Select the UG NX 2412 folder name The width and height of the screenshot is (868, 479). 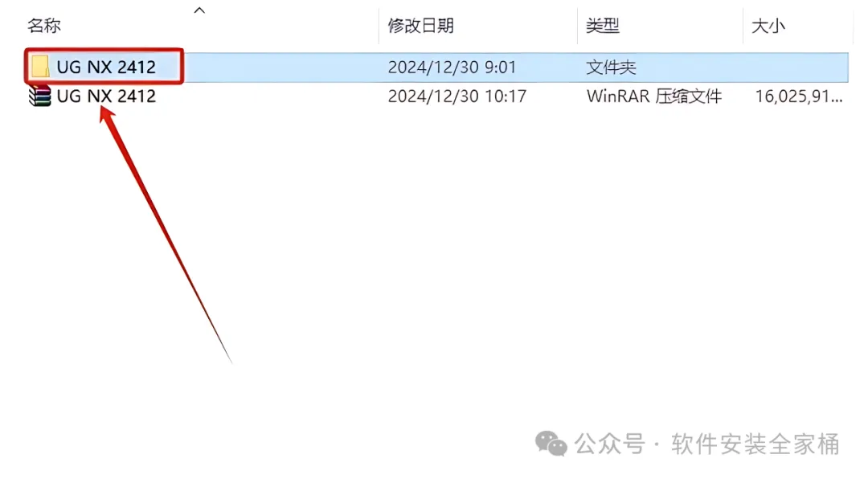106,67
